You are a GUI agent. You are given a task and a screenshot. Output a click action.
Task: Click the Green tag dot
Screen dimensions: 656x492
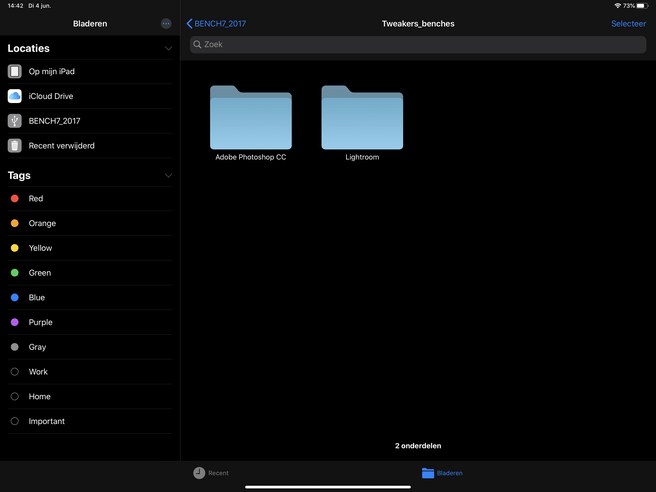15,273
